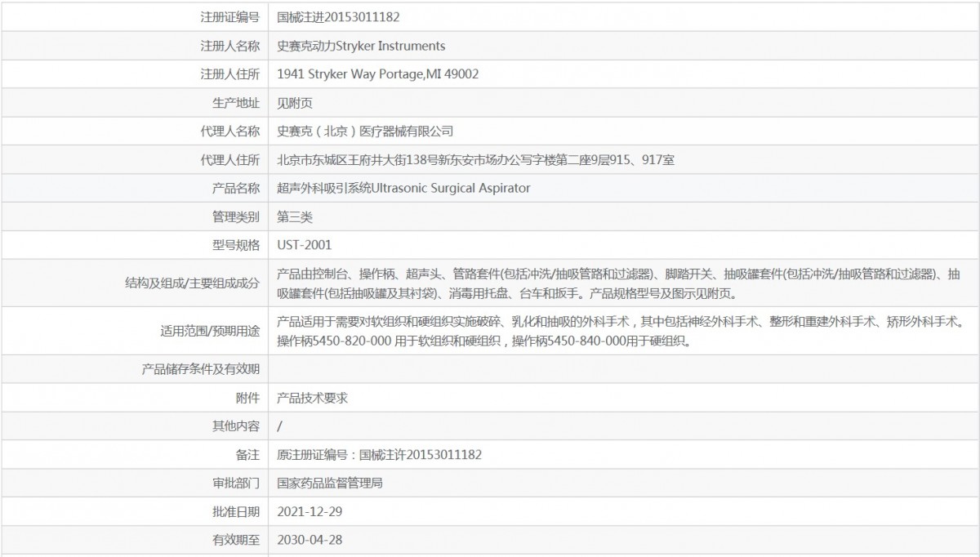
Task: Click the 注册人住所 label
Action: (x=230, y=74)
